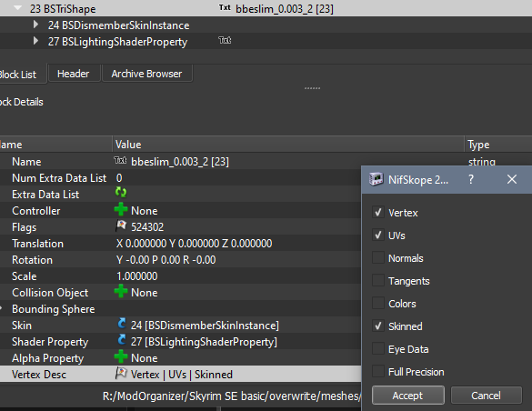Click the Alpha Property row label
This screenshot has width=532, height=411.
pos(48,358)
